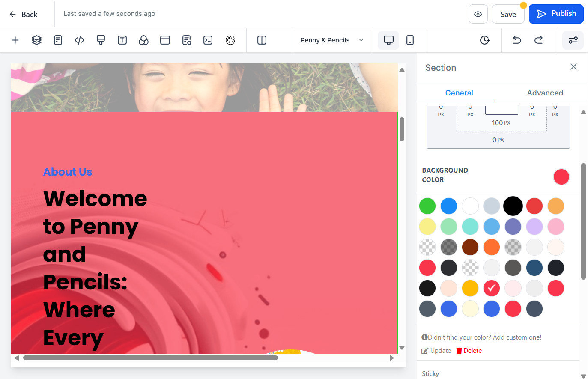Open the cookie settings icon

(230, 40)
